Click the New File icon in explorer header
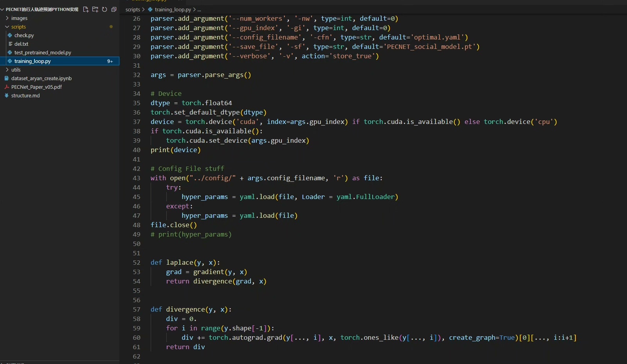 pos(86,9)
